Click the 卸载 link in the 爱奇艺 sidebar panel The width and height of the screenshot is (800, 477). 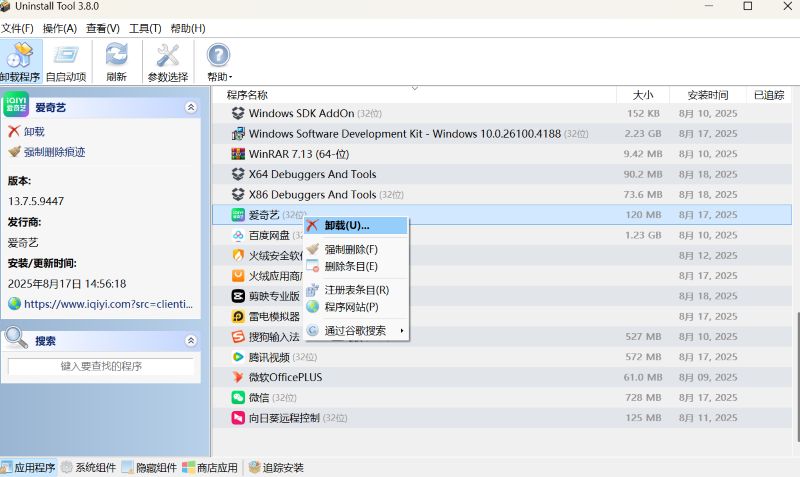pyautogui.click(x=34, y=132)
